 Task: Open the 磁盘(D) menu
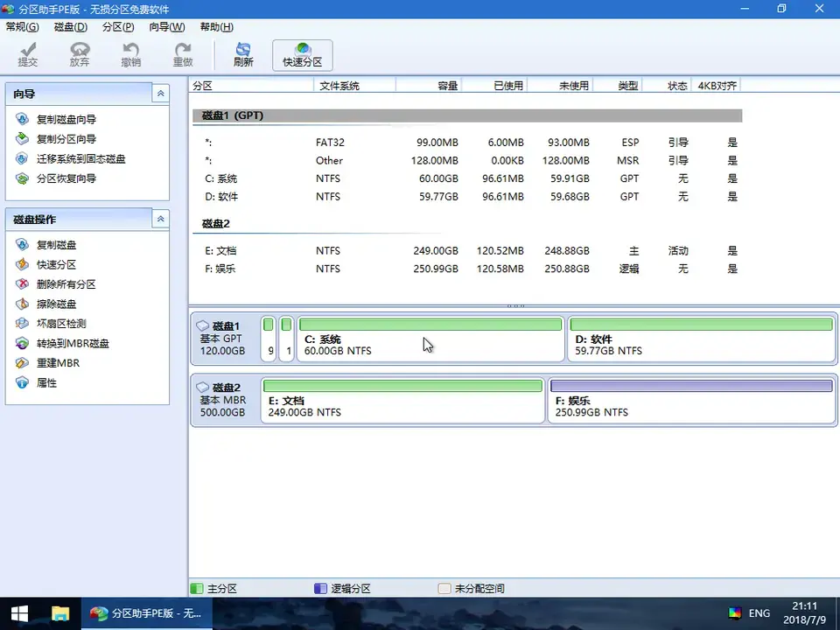70,27
